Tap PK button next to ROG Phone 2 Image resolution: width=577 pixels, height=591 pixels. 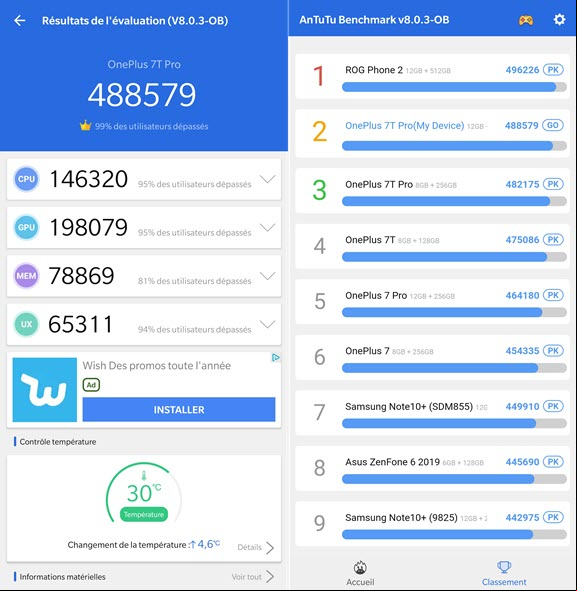(x=553, y=70)
